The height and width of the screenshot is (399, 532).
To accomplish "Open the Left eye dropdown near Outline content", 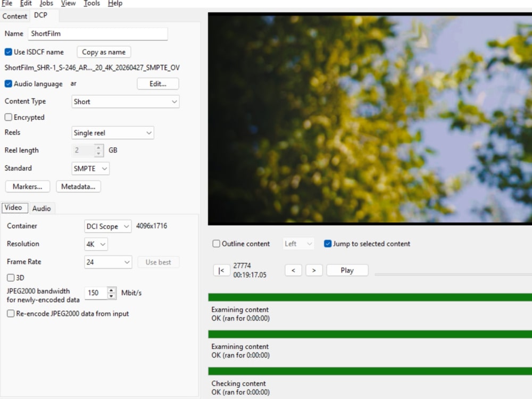I will point(298,244).
